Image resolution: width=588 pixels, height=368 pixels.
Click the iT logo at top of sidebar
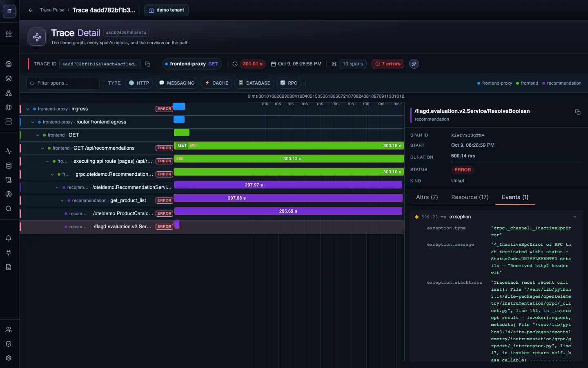click(x=9, y=11)
